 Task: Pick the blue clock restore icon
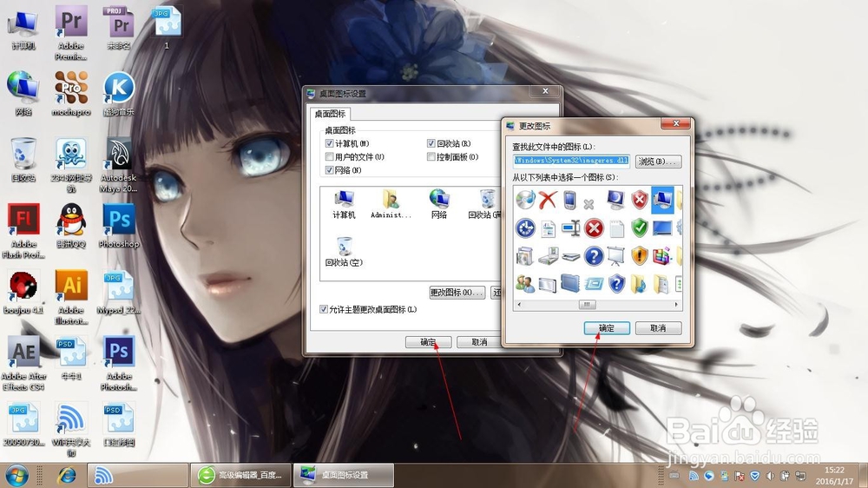point(525,228)
